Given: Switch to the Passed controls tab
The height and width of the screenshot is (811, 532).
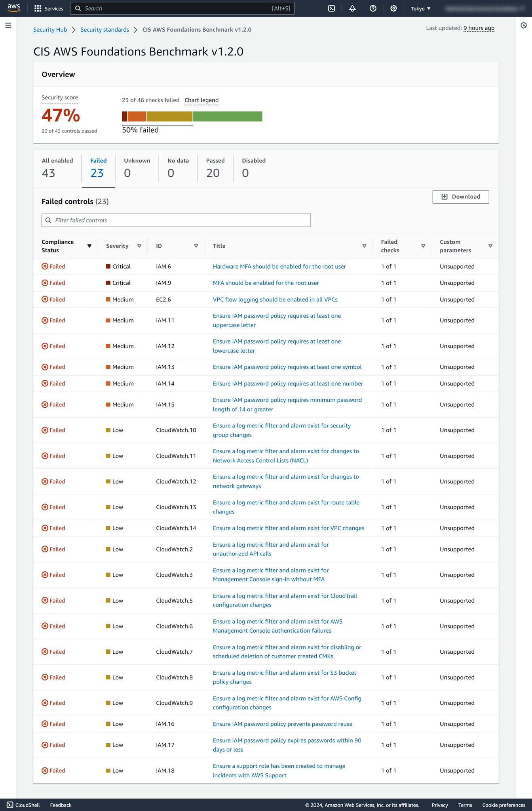Looking at the screenshot, I should click(215, 168).
